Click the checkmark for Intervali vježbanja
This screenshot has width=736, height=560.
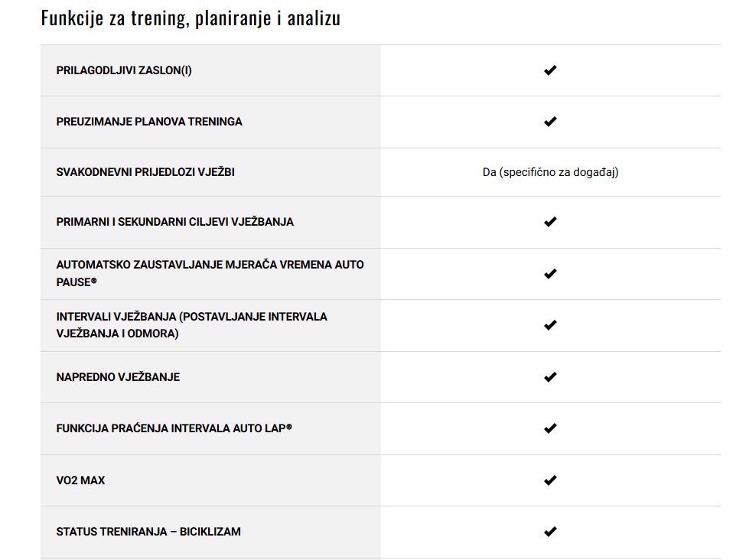pyautogui.click(x=550, y=325)
